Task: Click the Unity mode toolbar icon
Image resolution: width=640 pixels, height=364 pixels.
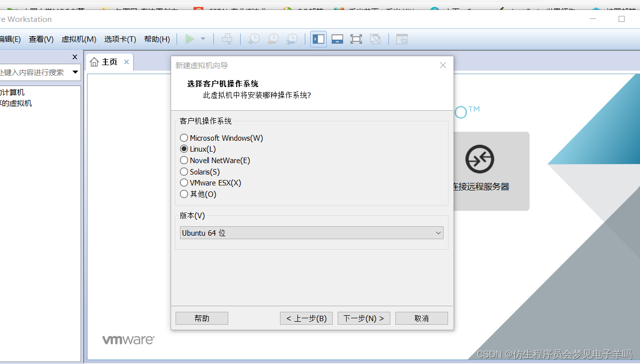Action: (x=375, y=39)
